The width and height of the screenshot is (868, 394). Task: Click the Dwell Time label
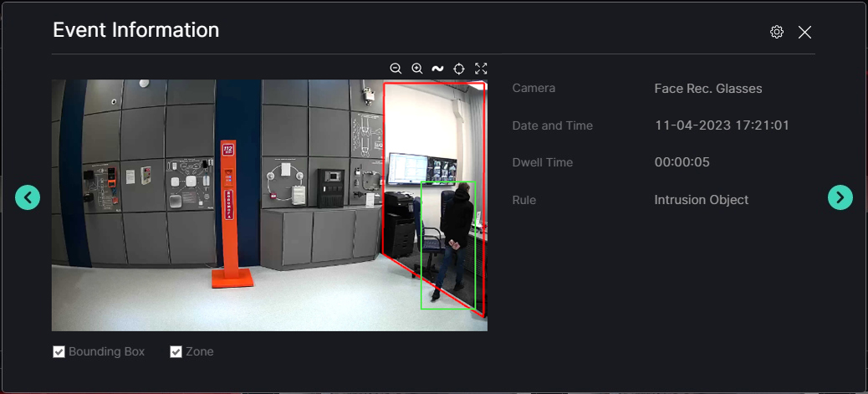pyautogui.click(x=543, y=162)
